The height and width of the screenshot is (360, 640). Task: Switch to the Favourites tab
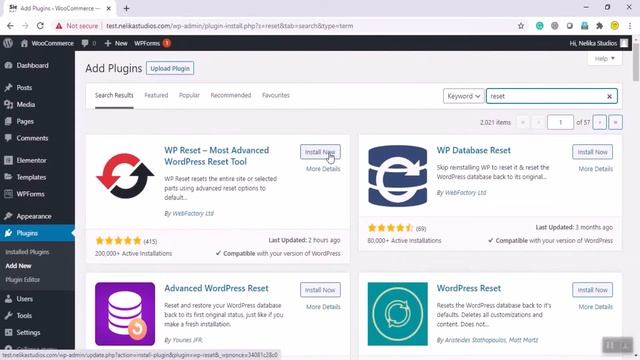(x=276, y=95)
